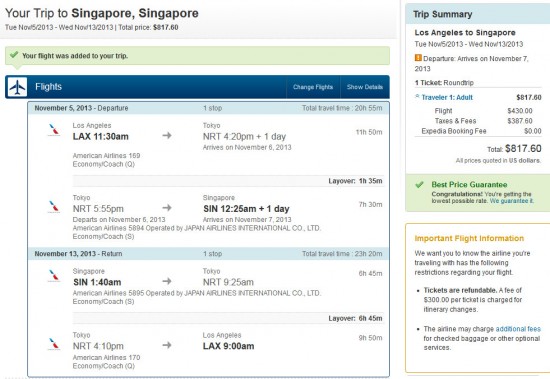
Task: Select the November 13, 2013 Return header
Action: click(x=208, y=254)
